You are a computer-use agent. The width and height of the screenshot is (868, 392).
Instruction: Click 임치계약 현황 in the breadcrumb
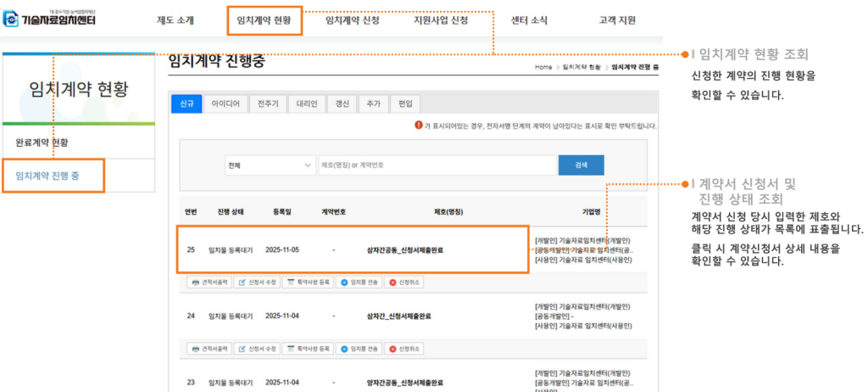581,67
